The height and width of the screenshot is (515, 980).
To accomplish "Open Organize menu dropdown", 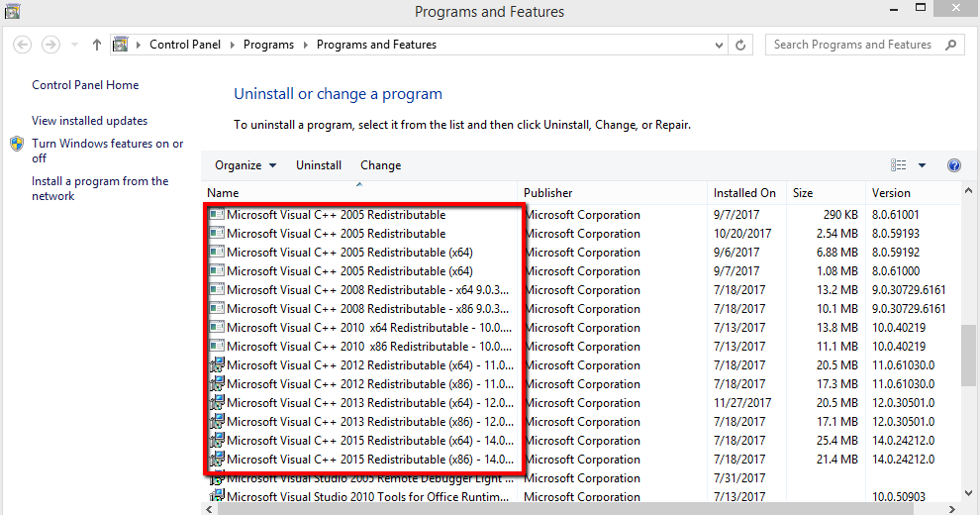I will click(245, 165).
